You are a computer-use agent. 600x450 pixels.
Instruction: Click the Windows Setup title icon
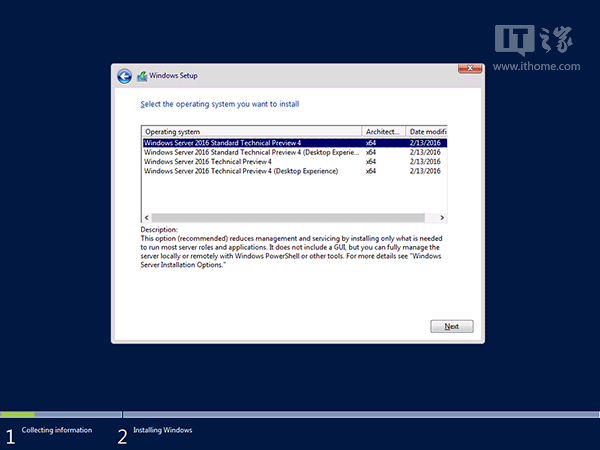(x=142, y=76)
